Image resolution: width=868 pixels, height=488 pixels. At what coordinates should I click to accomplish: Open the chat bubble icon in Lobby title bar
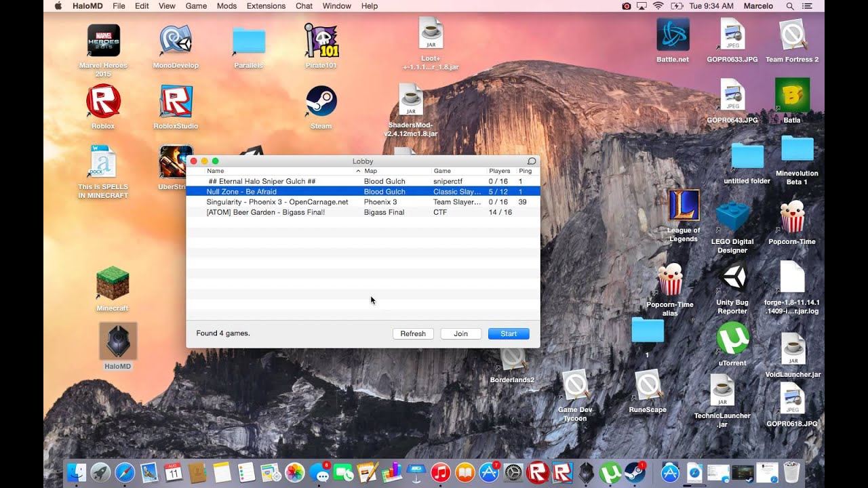[532, 161]
